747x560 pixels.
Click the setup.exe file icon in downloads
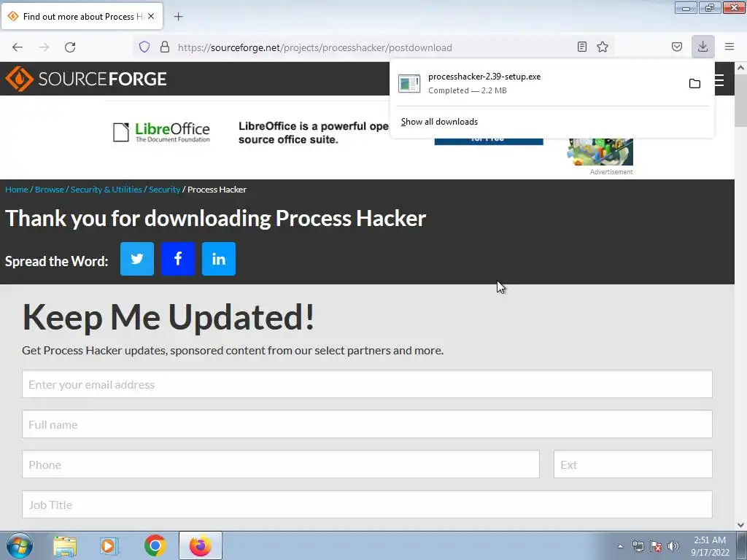409,83
